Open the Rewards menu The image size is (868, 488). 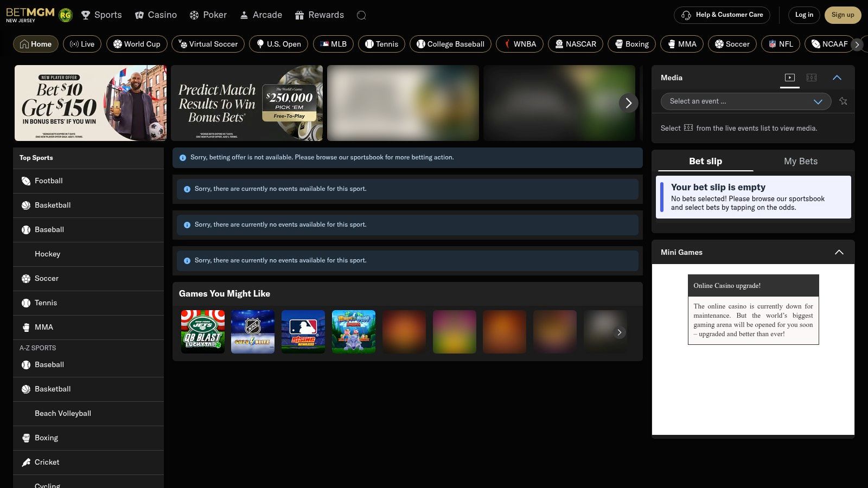(320, 15)
